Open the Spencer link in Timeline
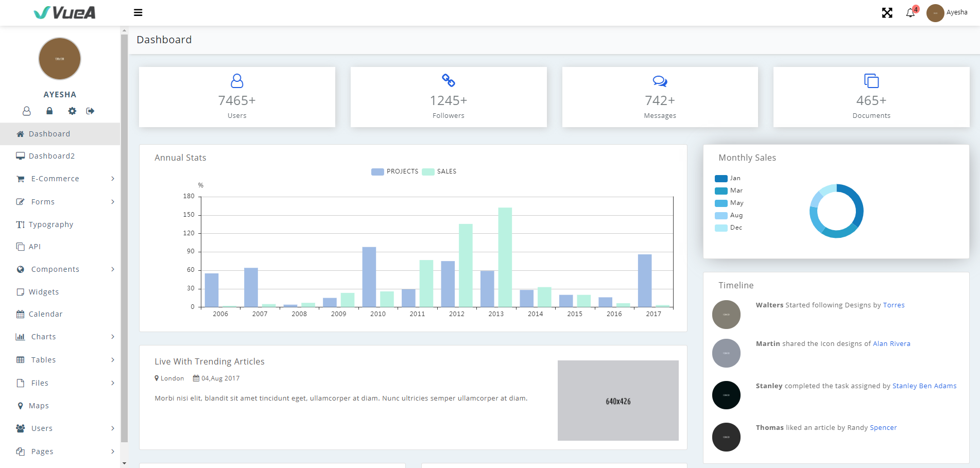This screenshot has width=980, height=468. (884, 428)
